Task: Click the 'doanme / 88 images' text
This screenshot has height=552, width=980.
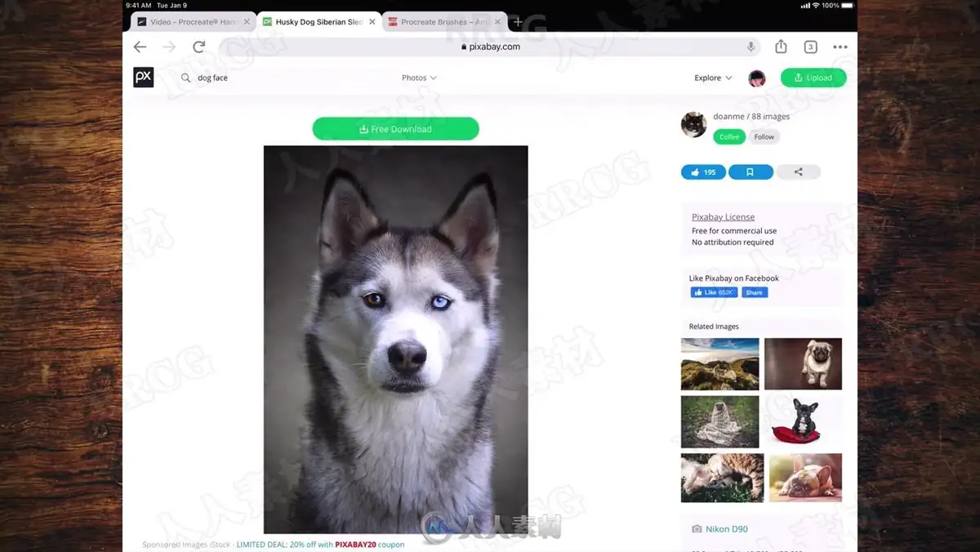Action: point(751,117)
